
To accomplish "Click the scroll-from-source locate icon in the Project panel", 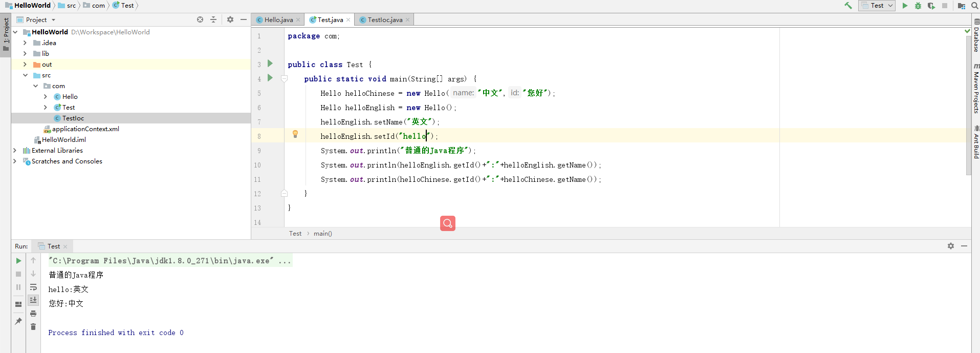I will (x=200, y=19).
